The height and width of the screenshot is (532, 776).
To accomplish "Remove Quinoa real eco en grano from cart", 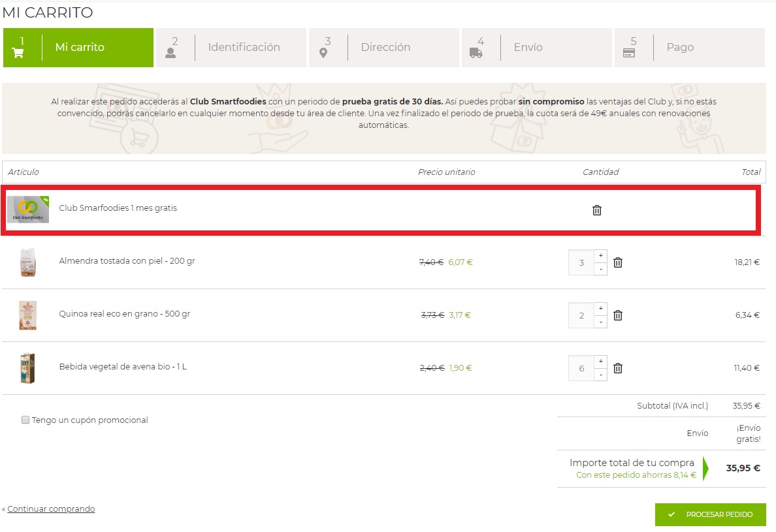I will [618, 315].
